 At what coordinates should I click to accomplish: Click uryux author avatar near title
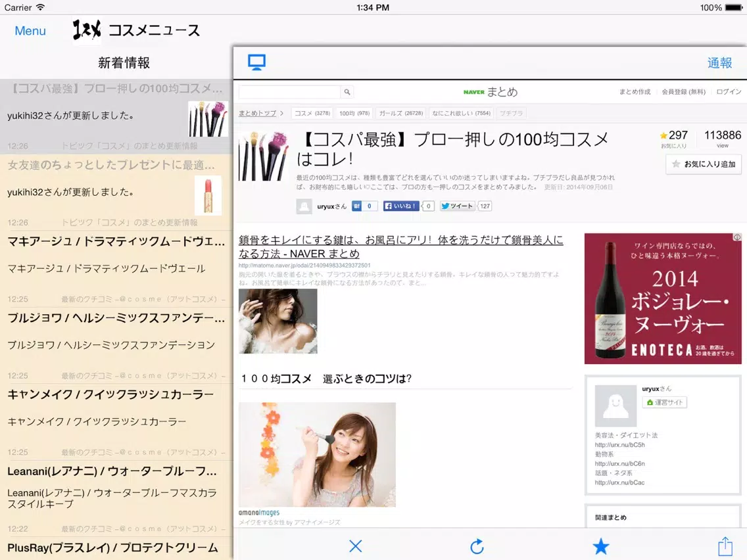coord(304,206)
